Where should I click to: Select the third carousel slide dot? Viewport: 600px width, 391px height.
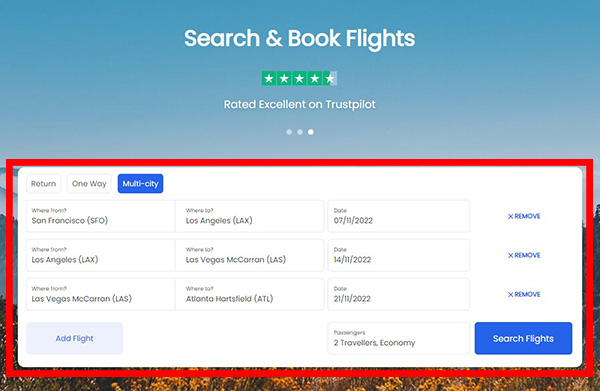tap(311, 132)
